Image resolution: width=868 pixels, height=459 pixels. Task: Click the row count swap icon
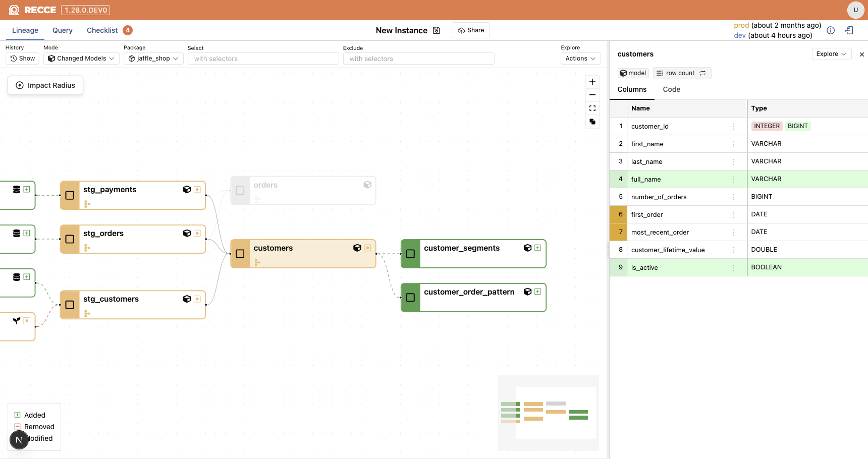coord(702,73)
